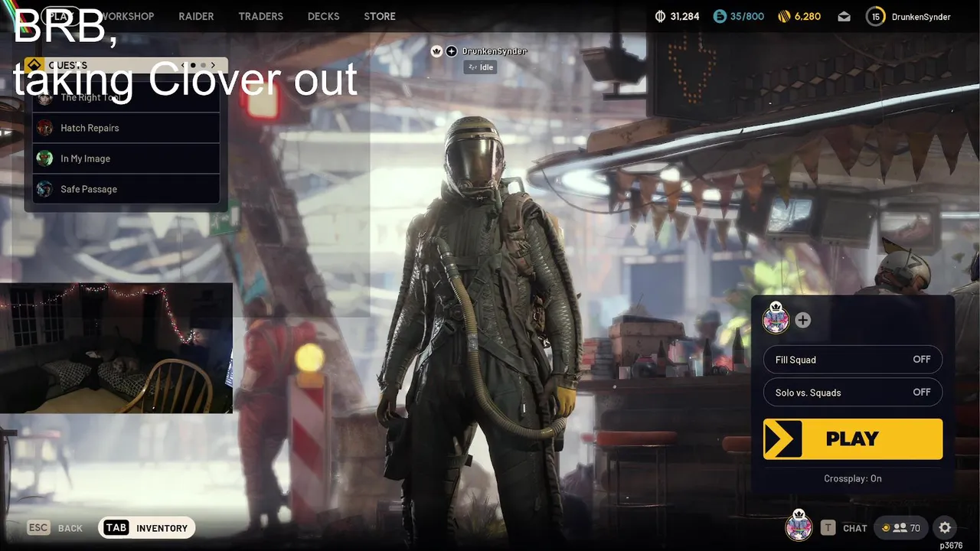
Task: Click the blue stash icon beside 35/800
Action: [x=720, y=16]
